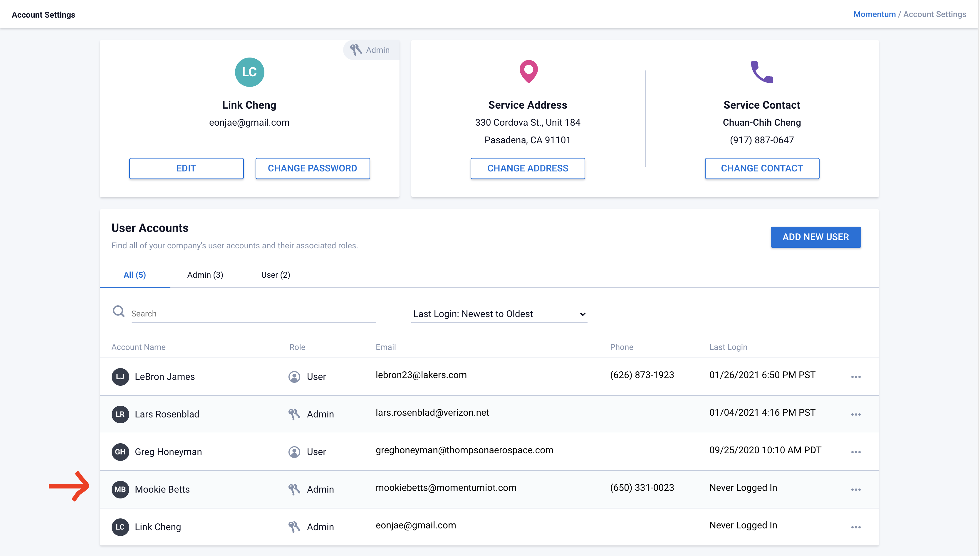Open the more-options dots for Lars Rosenblad

coord(855,414)
